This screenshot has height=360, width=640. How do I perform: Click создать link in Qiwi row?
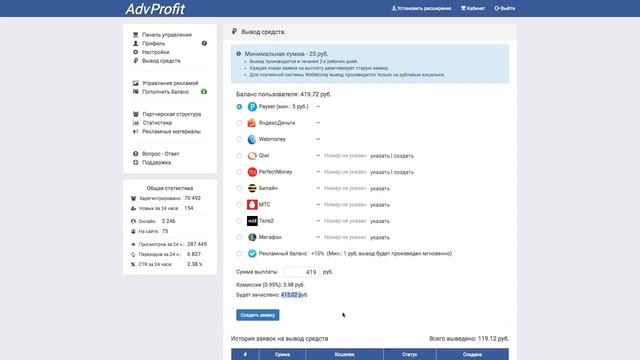[403, 156]
